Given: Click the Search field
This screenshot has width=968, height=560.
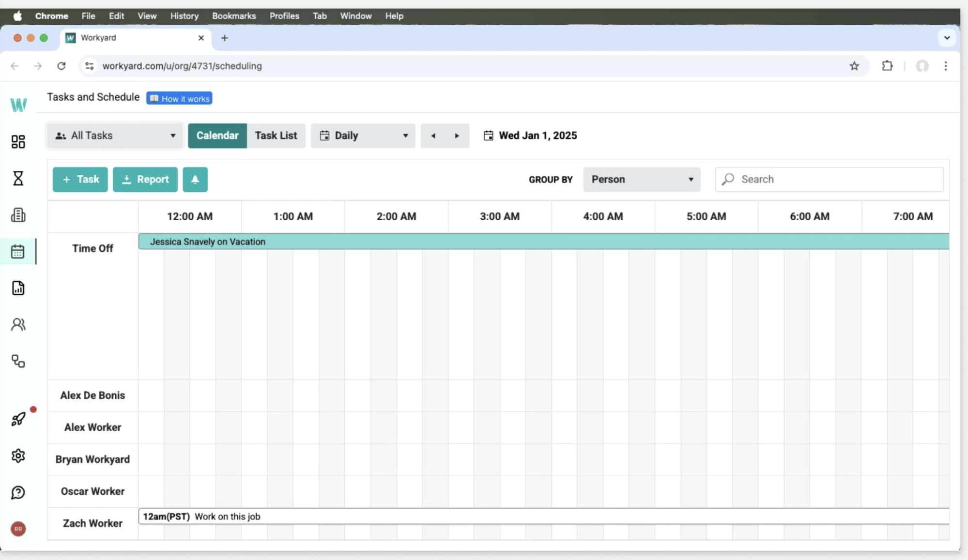Looking at the screenshot, I should 829,180.
